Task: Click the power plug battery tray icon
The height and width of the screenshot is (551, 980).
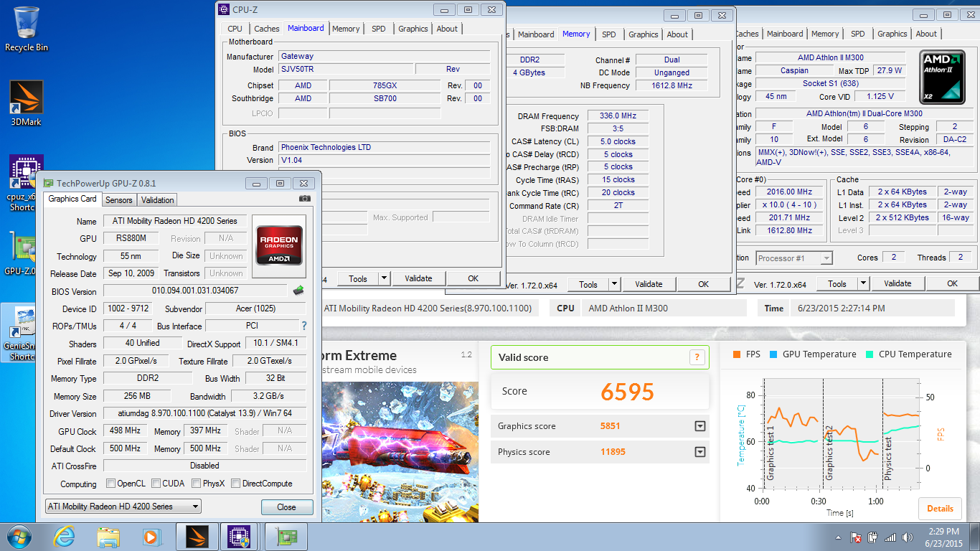Action: [x=873, y=537]
